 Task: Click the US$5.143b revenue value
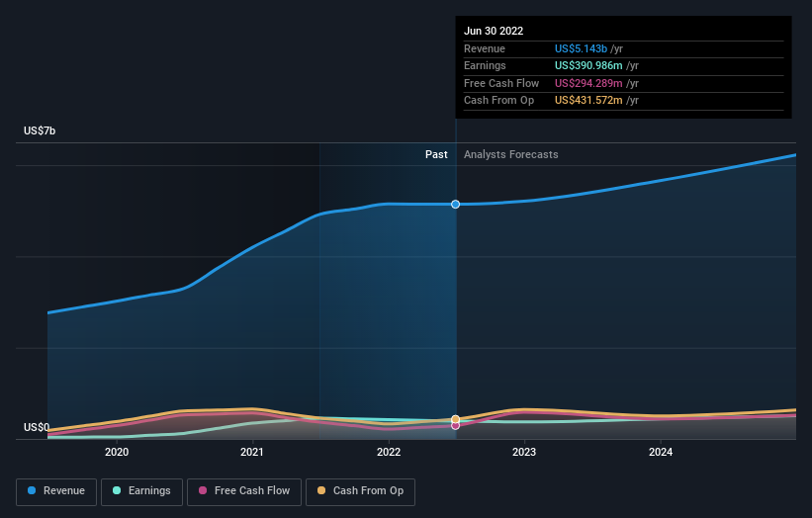tap(581, 48)
